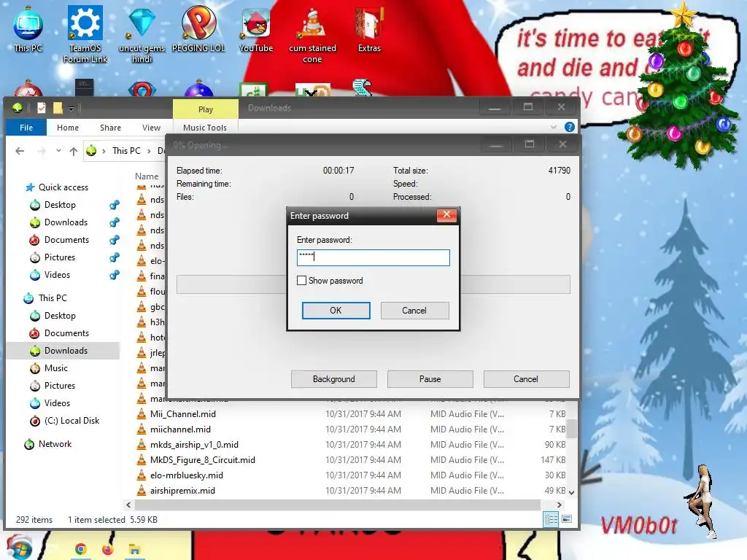Select Documents under Quick access
The height and width of the screenshot is (560, 747).
click(x=66, y=240)
